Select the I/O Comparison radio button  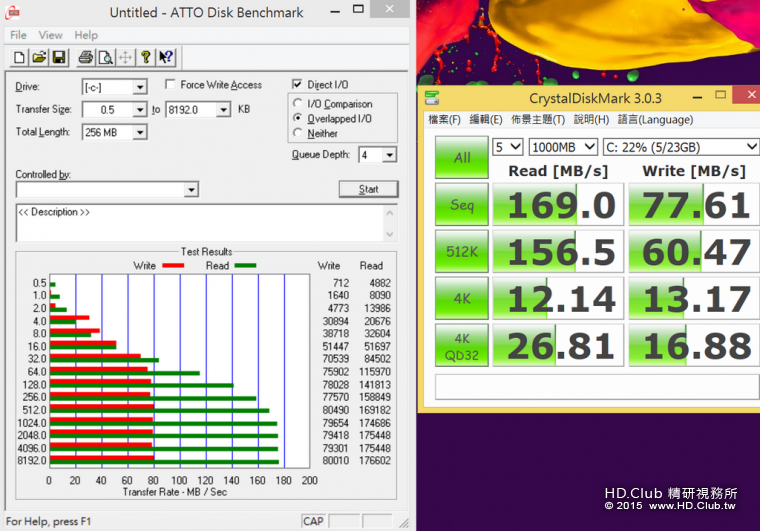(x=297, y=104)
